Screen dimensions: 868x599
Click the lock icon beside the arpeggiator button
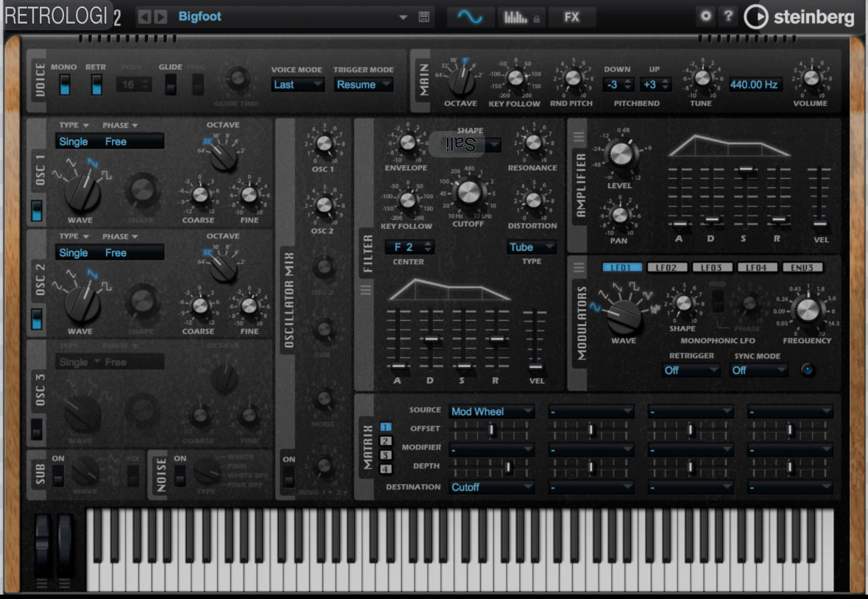[537, 19]
